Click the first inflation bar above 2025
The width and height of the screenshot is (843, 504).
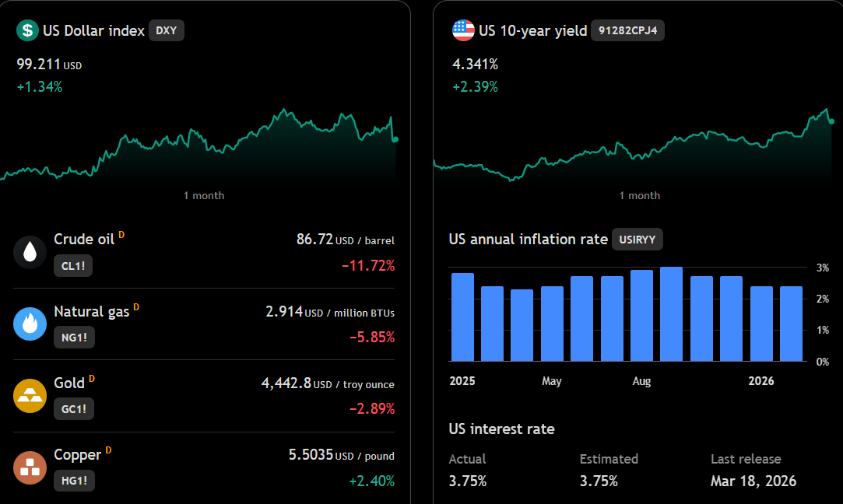[462, 317]
